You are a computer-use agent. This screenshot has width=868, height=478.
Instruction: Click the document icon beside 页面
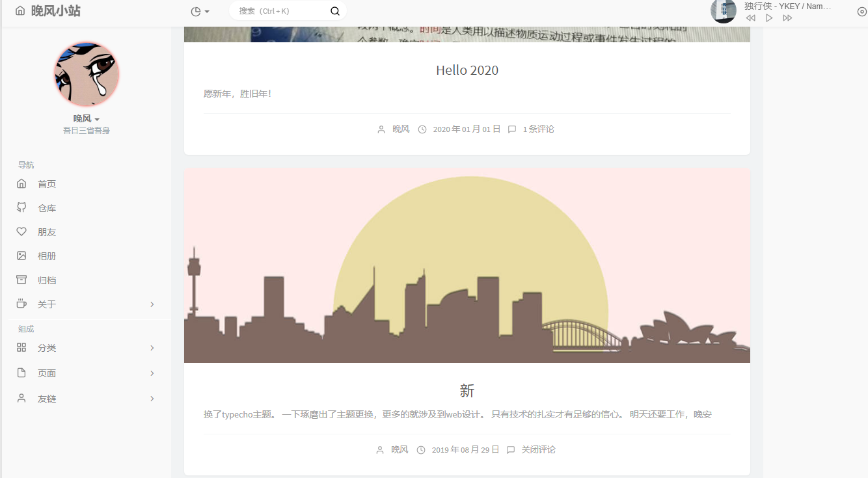[21, 373]
